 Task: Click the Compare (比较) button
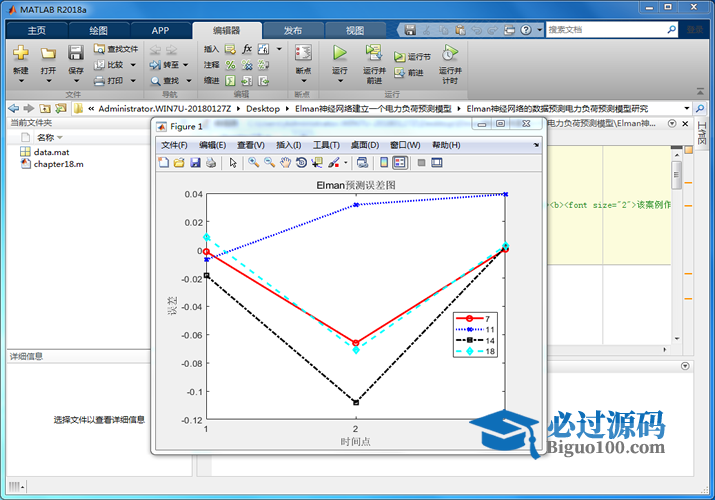point(109,65)
